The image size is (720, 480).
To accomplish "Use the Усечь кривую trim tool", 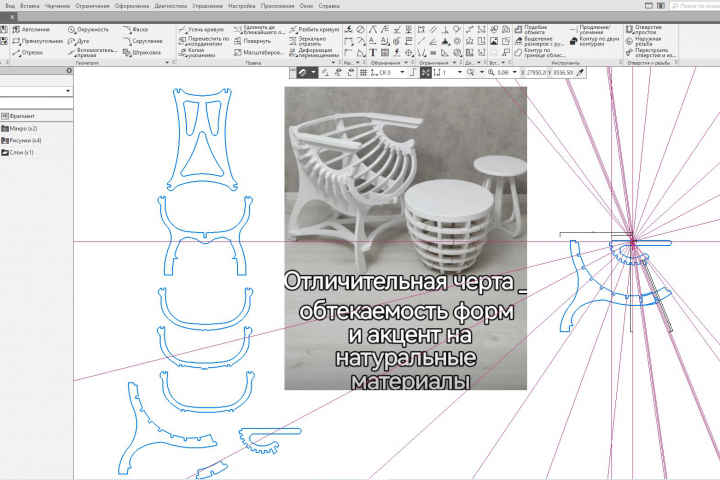I will [x=202, y=29].
